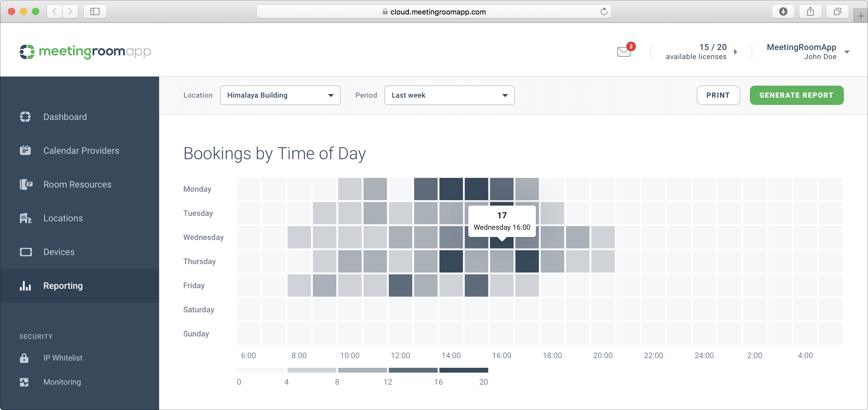Click the Friday 9:00 heatmap cell
The image size is (868, 410).
point(325,285)
